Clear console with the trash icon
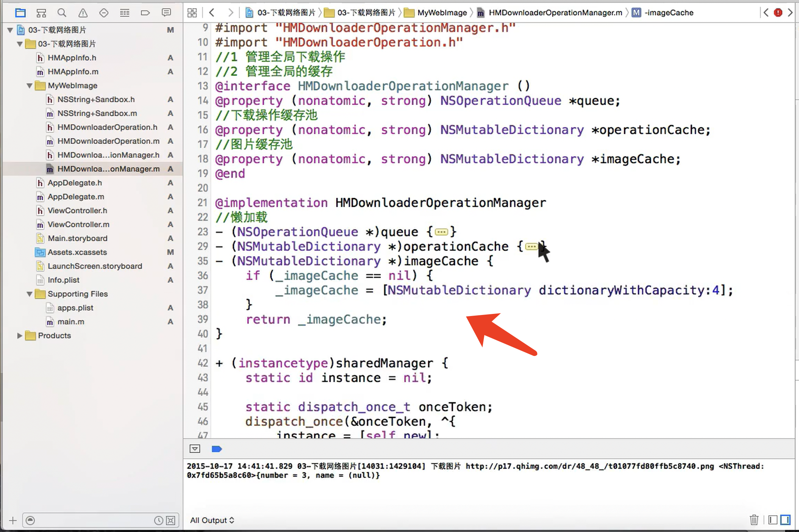 click(x=754, y=520)
